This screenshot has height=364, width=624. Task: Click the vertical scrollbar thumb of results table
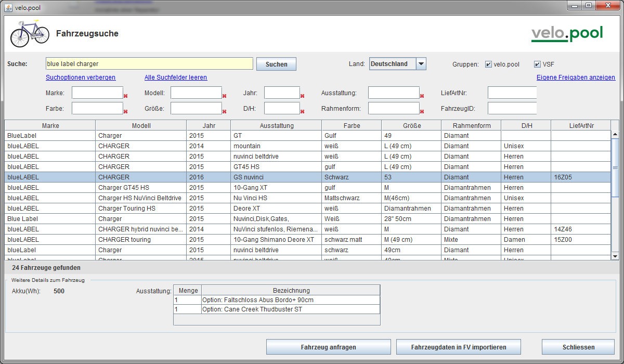[615, 167]
